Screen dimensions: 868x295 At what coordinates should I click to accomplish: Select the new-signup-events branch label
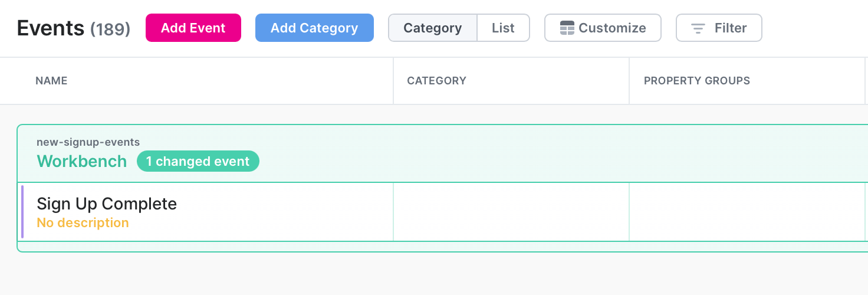(x=88, y=142)
